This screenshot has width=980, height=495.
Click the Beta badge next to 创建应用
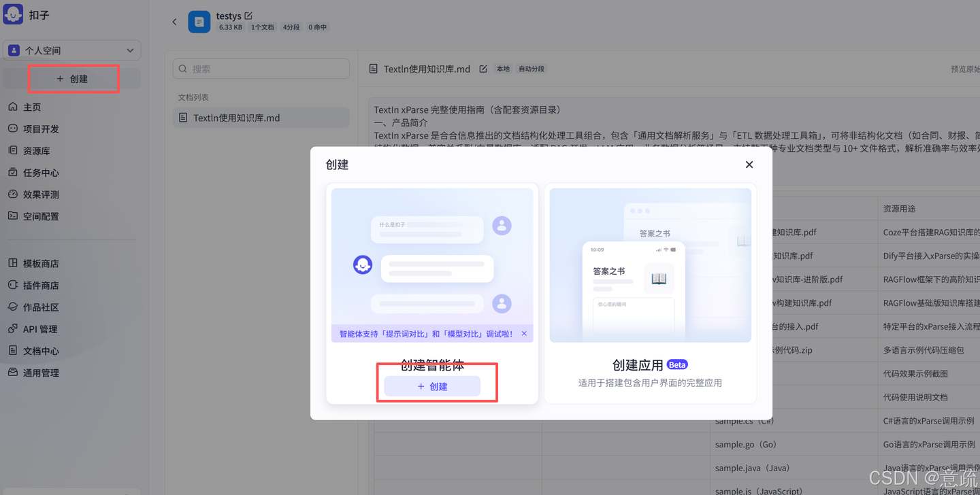[677, 364]
